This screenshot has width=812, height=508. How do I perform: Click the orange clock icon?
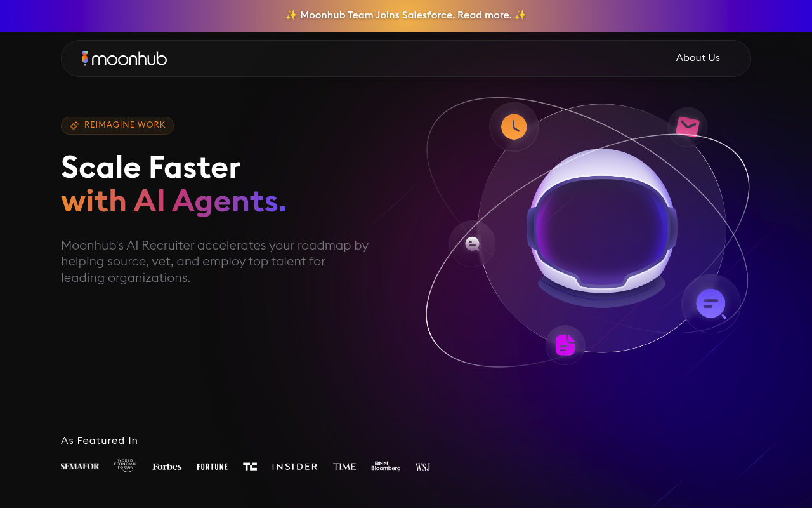[x=514, y=126]
